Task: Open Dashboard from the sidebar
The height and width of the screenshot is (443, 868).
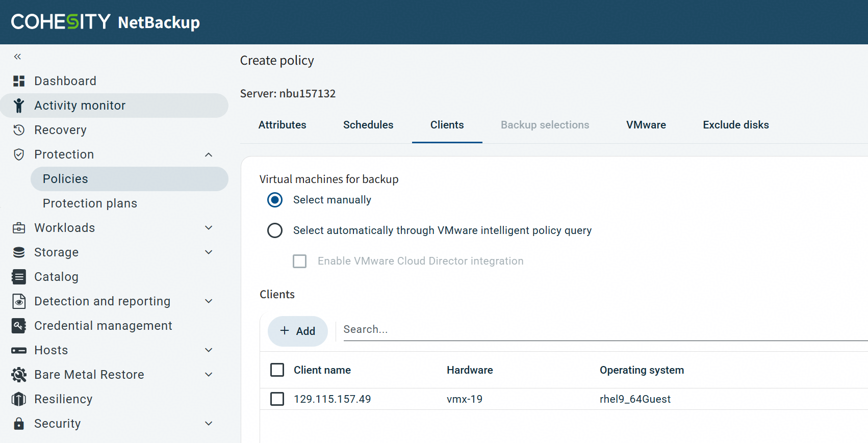Action: (x=65, y=81)
